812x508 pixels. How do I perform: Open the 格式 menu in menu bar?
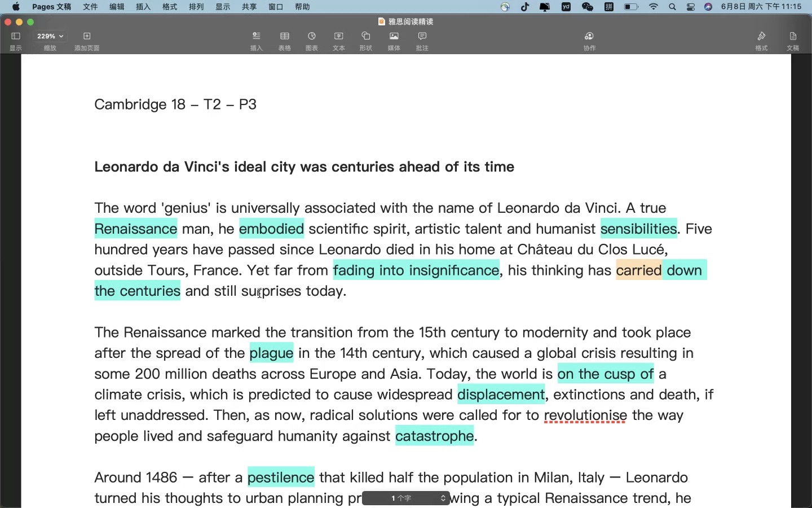click(x=170, y=7)
